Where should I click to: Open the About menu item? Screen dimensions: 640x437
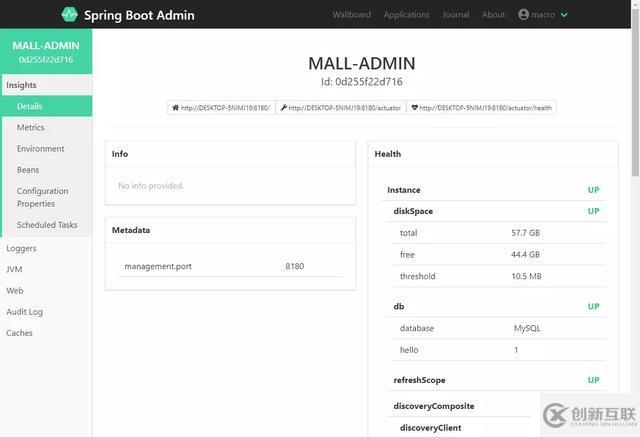click(x=493, y=15)
